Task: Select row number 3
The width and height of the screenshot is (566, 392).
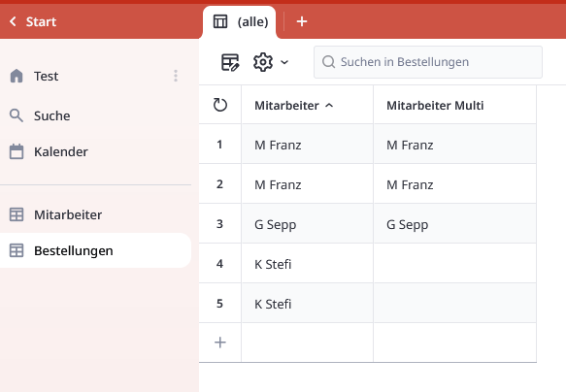Action: (219, 224)
